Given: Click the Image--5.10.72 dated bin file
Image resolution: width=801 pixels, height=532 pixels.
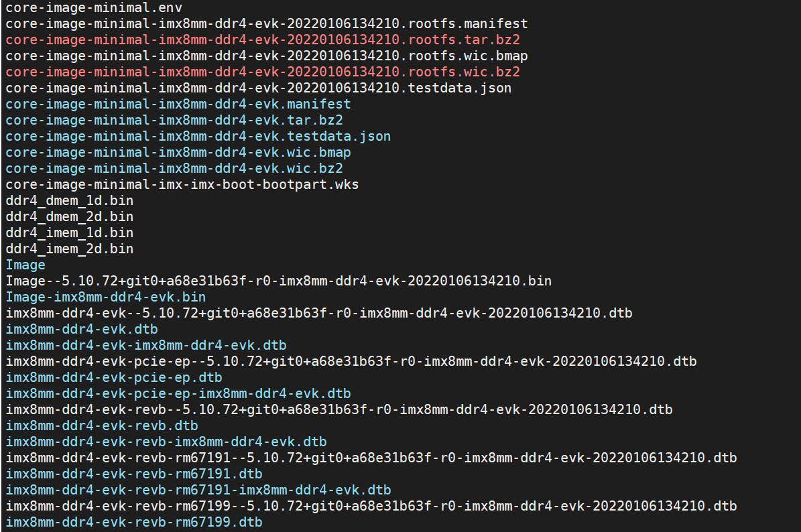Looking at the screenshot, I should coord(279,281).
